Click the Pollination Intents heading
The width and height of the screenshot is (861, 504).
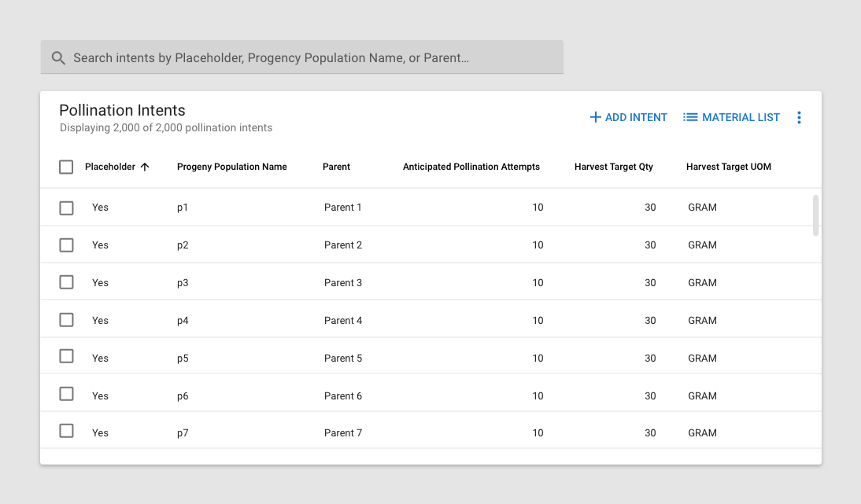click(123, 110)
